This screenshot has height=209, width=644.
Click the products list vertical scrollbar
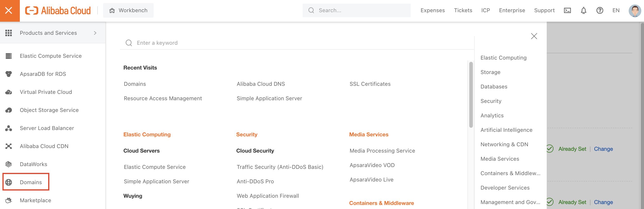(471, 95)
